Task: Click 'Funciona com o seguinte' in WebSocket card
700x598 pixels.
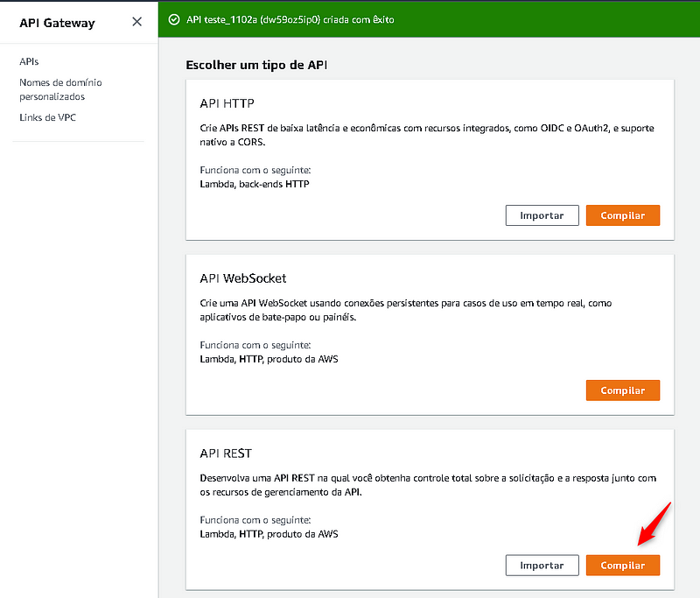Action: pos(255,345)
